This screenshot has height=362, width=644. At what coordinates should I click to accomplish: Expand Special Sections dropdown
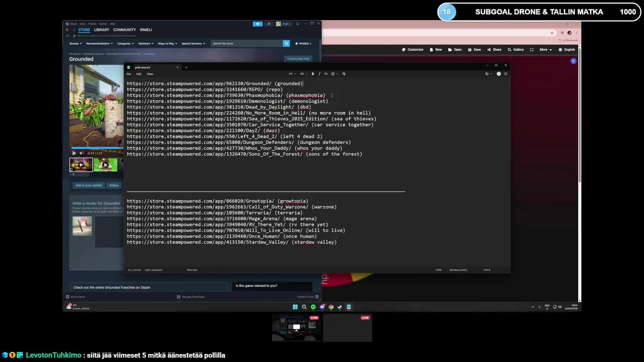tap(193, 43)
